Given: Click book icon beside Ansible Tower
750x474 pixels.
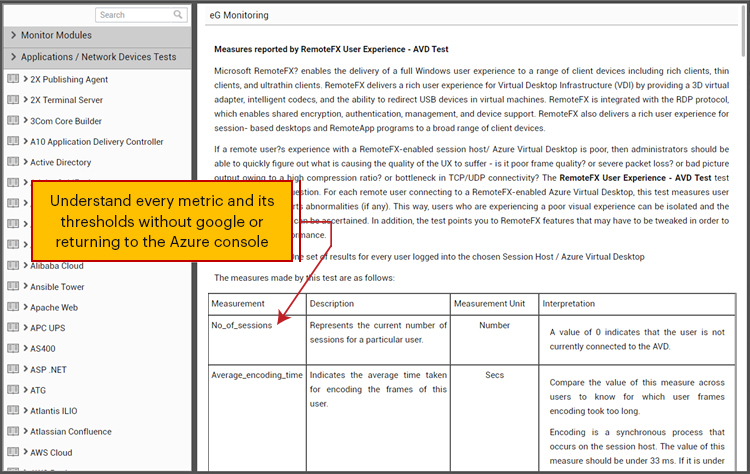Looking at the screenshot, I should click(13, 286).
